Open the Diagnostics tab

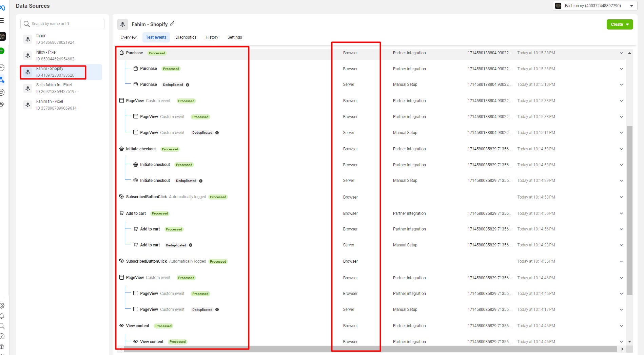click(x=186, y=37)
